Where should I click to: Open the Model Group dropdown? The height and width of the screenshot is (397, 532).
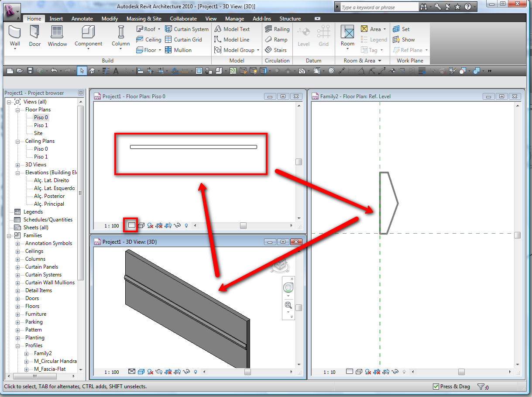point(258,50)
